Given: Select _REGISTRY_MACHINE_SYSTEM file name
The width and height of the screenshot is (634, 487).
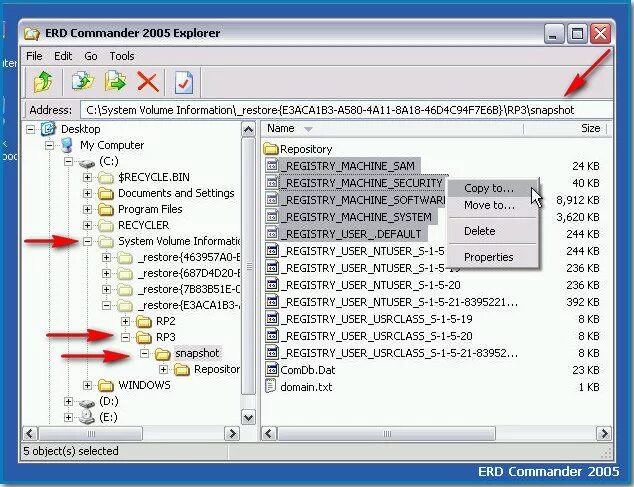Looking at the screenshot, I should pyautogui.click(x=356, y=217).
